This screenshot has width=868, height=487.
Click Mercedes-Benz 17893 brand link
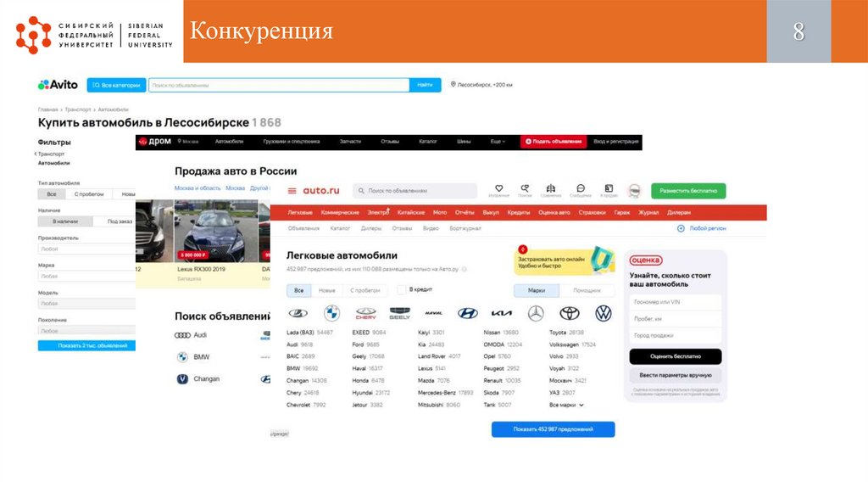[446, 393]
